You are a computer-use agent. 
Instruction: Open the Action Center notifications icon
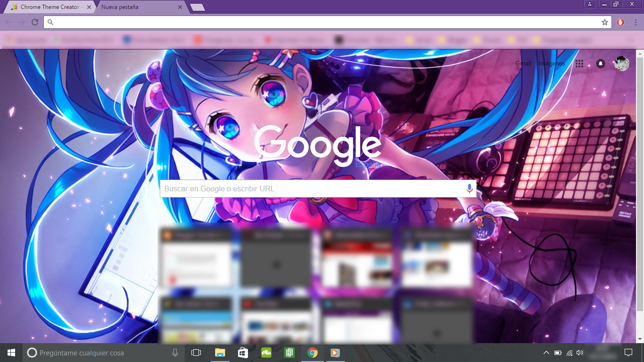click(628, 353)
